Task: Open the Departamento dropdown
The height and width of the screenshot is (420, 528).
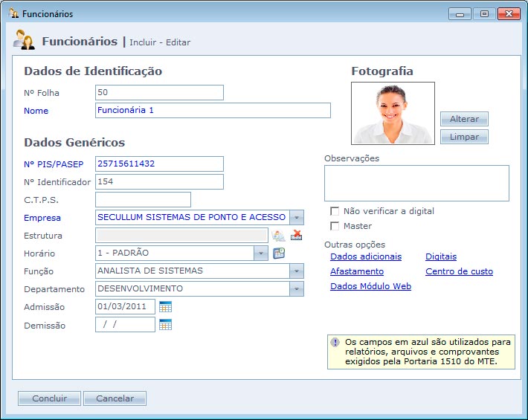Action: click(x=297, y=289)
